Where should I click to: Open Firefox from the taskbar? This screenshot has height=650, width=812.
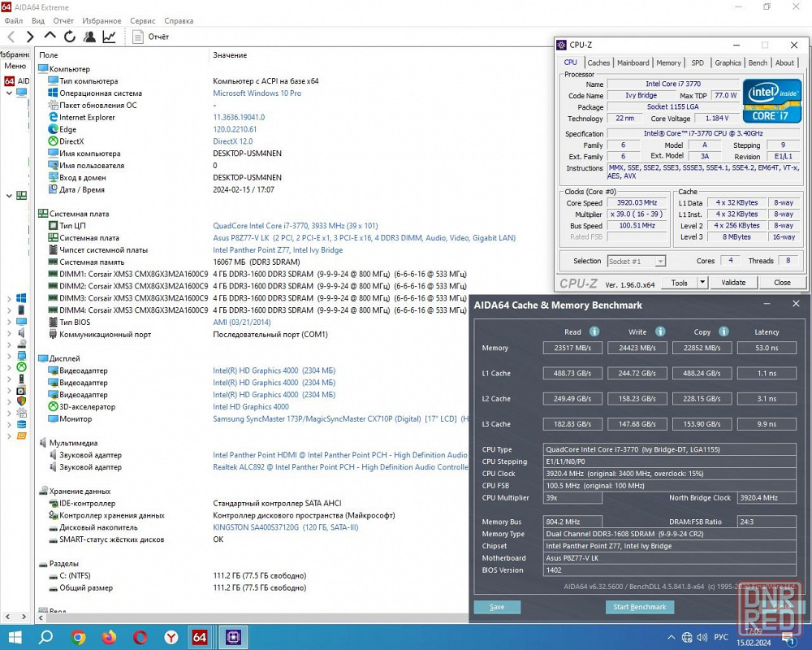point(109,637)
